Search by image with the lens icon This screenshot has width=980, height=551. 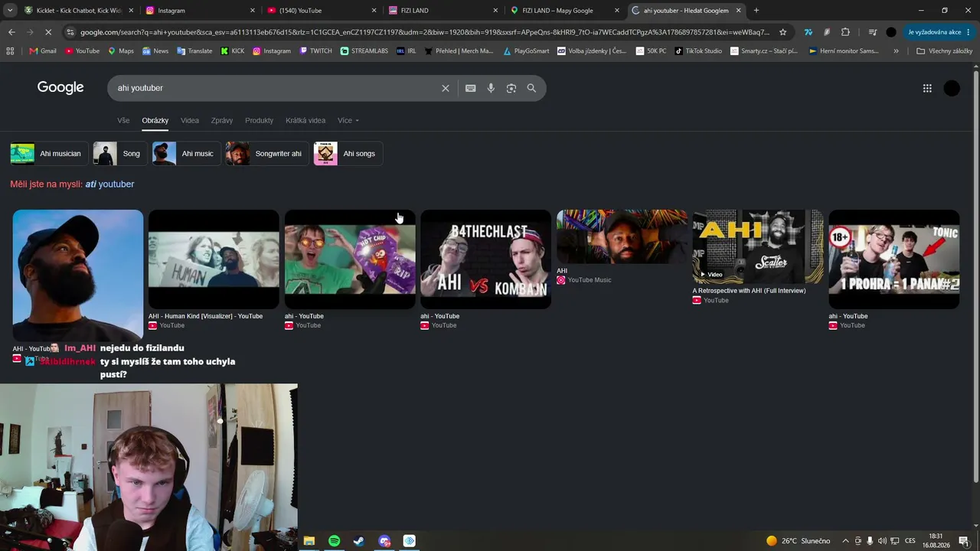pyautogui.click(x=511, y=88)
